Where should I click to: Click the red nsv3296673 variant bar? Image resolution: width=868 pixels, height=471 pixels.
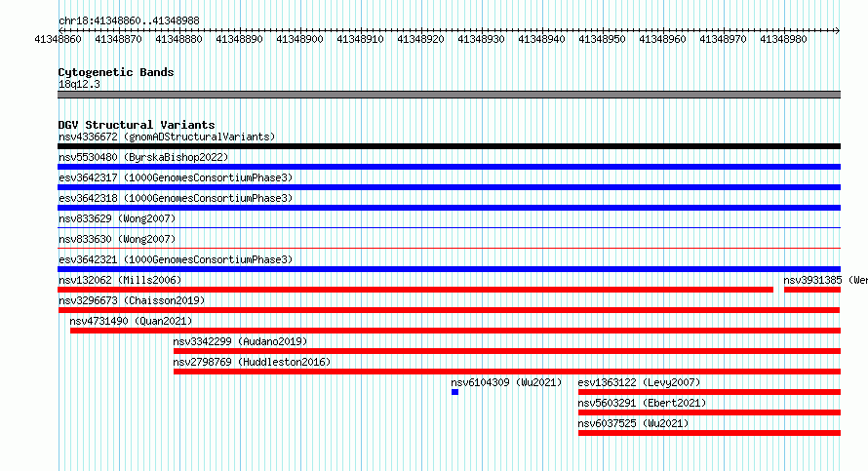pyautogui.click(x=449, y=310)
